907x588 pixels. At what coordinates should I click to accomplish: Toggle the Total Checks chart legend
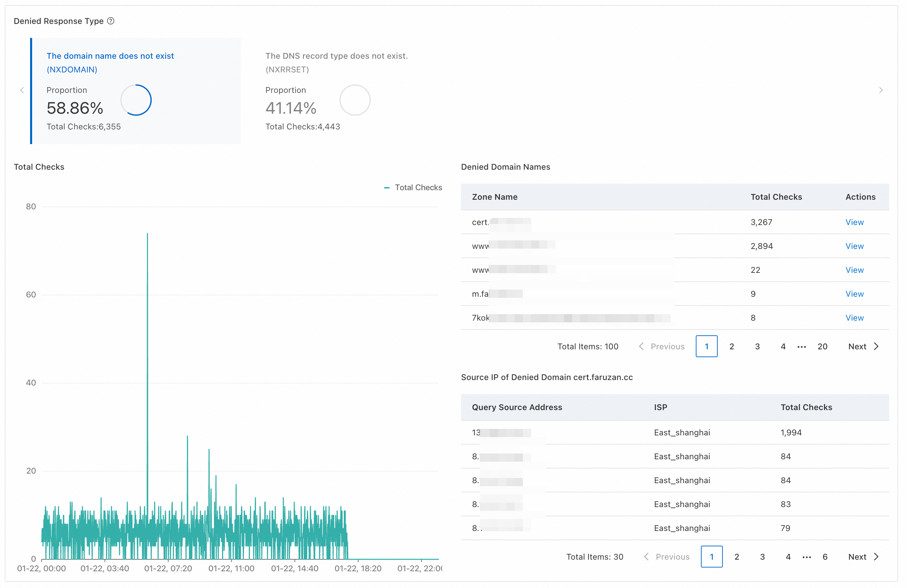pos(413,187)
